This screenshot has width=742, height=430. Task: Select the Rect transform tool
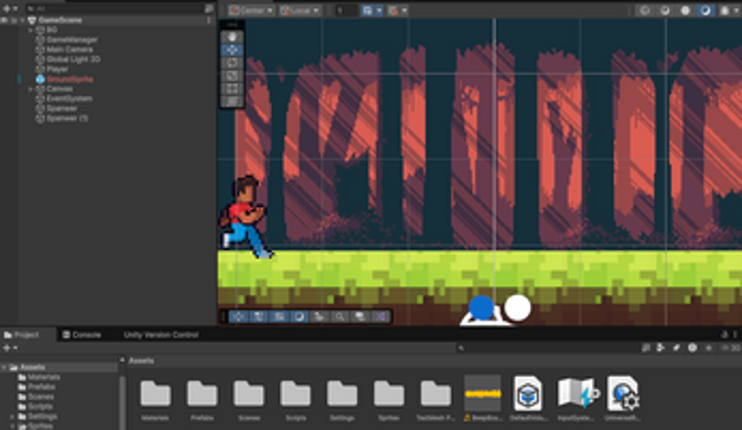pos(232,88)
